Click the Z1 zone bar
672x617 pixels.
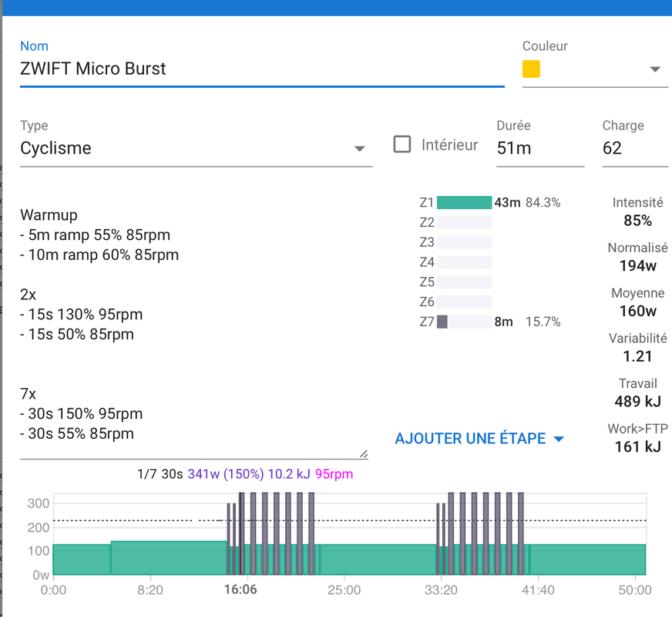(x=464, y=202)
